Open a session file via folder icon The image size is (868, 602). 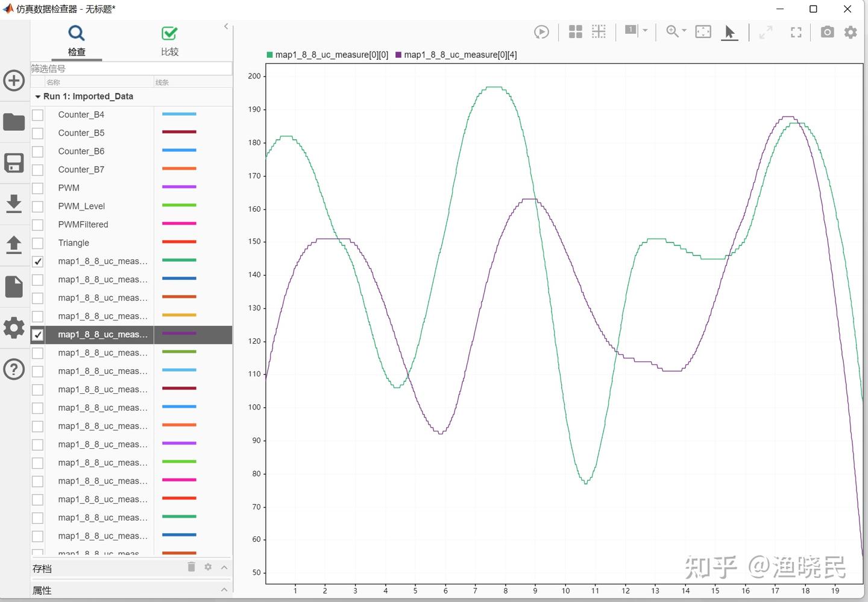coord(14,121)
